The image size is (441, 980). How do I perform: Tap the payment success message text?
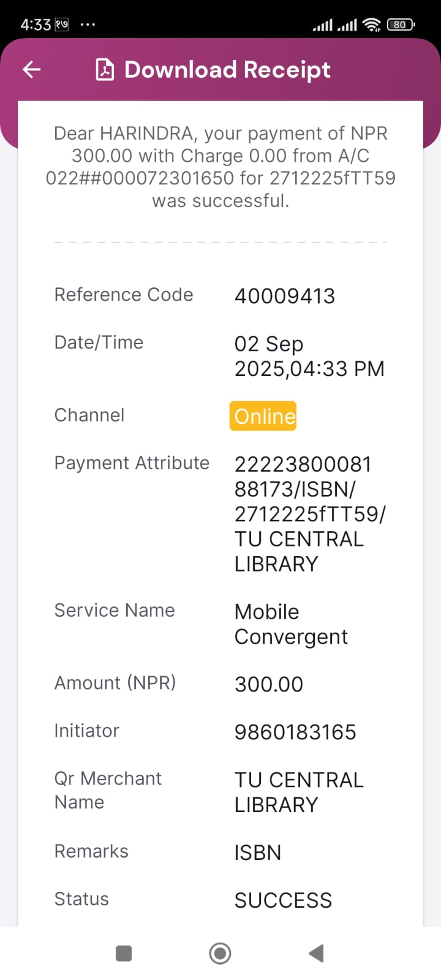point(221,167)
